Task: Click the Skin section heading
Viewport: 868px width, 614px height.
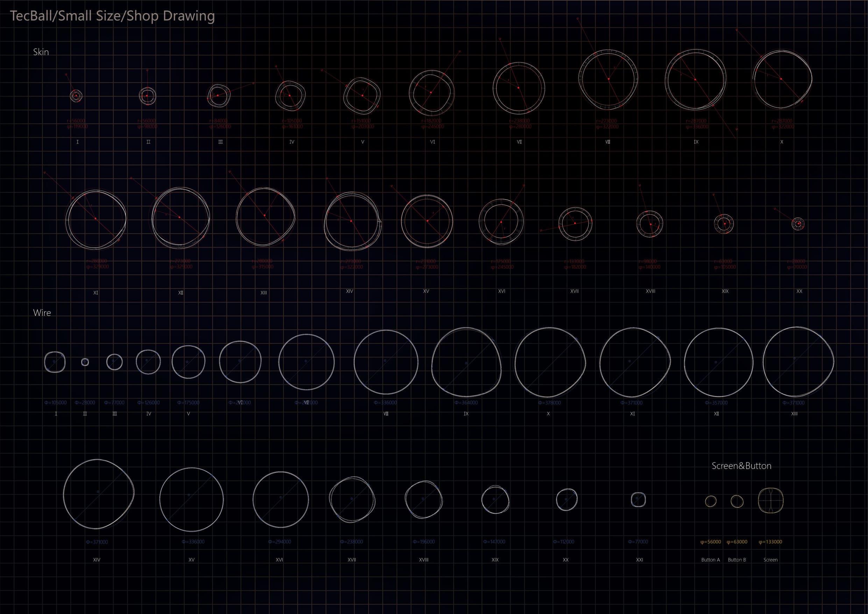Action: [41, 52]
